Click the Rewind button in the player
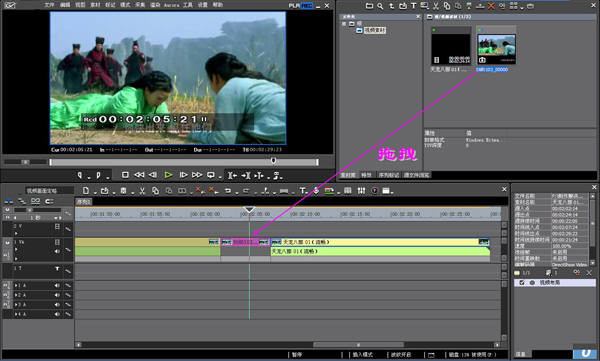 pyautogui.click(x=139, y=175)
